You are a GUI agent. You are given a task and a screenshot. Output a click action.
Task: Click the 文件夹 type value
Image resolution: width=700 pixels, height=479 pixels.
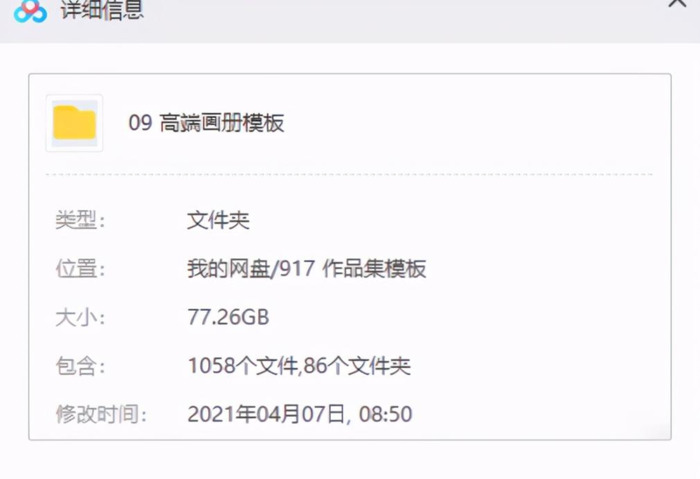pos(218,220)
